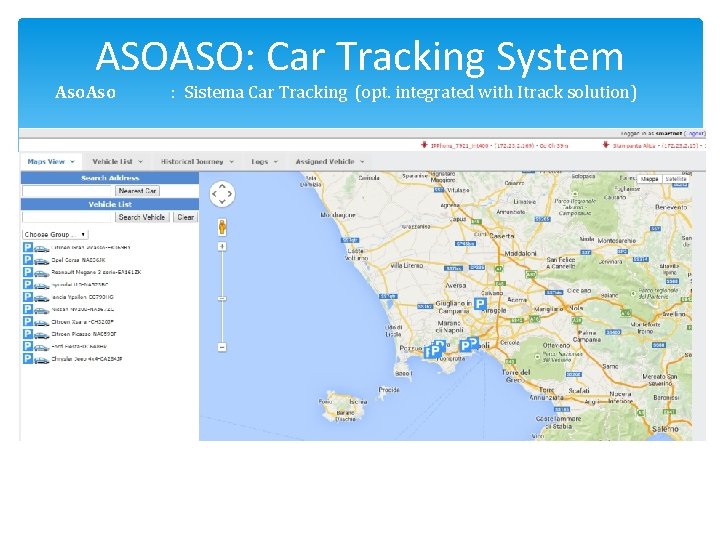Click the Street View pegman icon
Image resolution: width=720 pixels, height=540 pixels.
coord(222,227)
